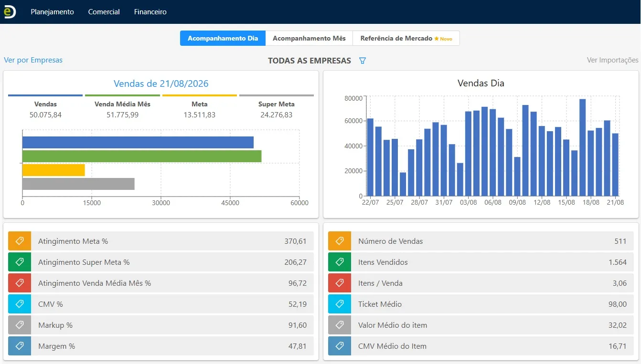Click the gray tag icon for Valor Médio do item

point(340,325)
